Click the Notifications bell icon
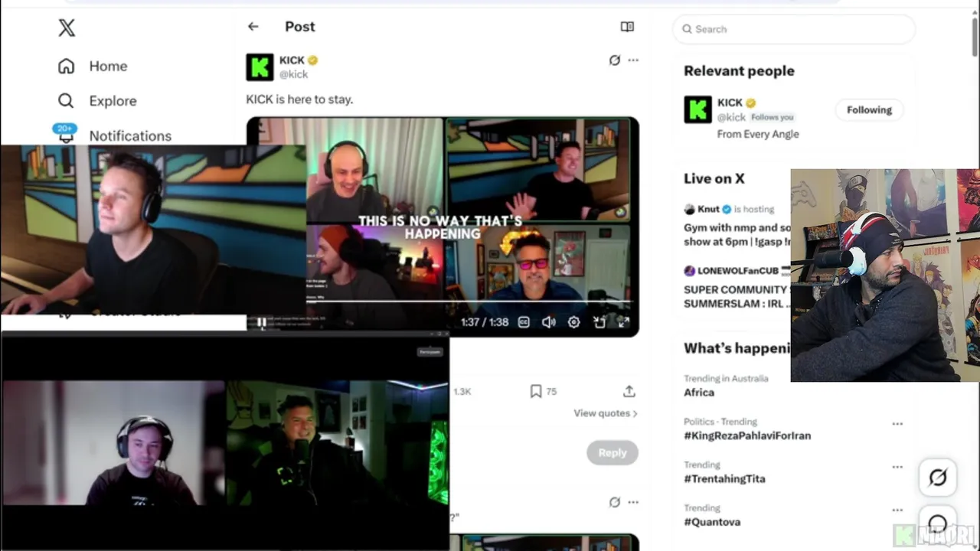The width and height of the screenshot is (980, 551). click(66, 135)
